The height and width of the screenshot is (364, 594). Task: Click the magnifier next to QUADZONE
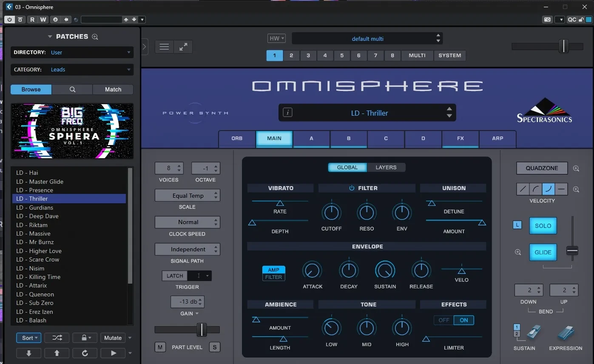click(x=576, y=168)
